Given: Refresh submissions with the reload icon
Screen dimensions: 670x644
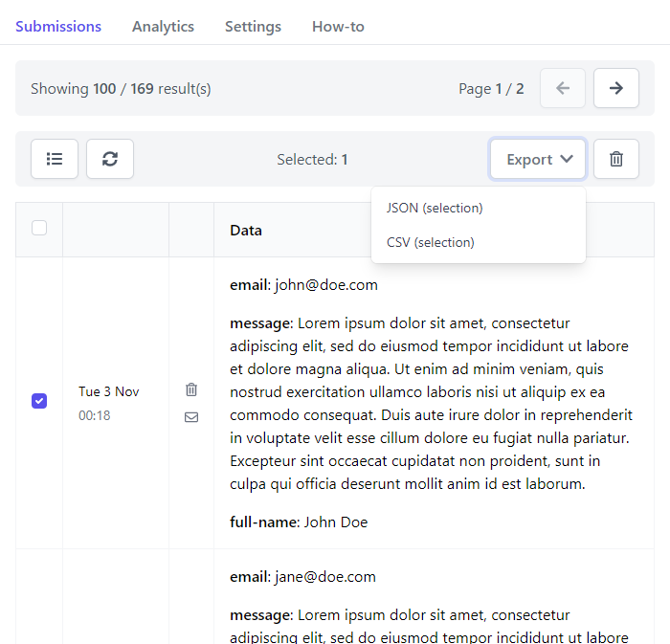Looking at the screenshot, I should click(x=110, y=159).
